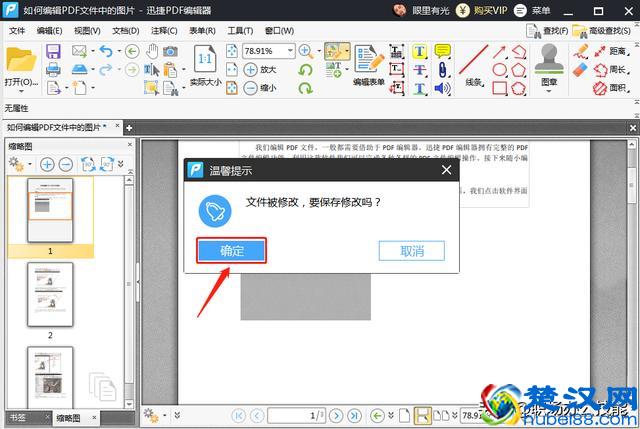Click the 放大 zoom in button

(x=260, y=69)
